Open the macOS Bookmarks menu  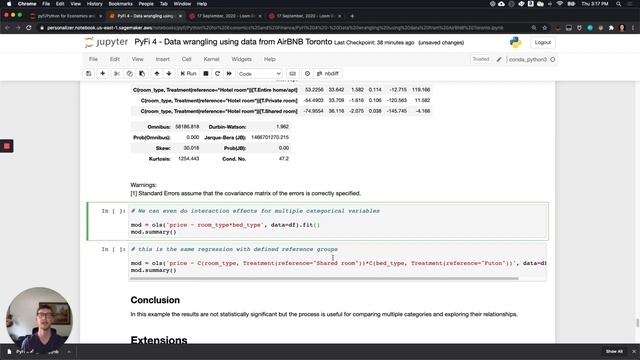tap(120, 4)
